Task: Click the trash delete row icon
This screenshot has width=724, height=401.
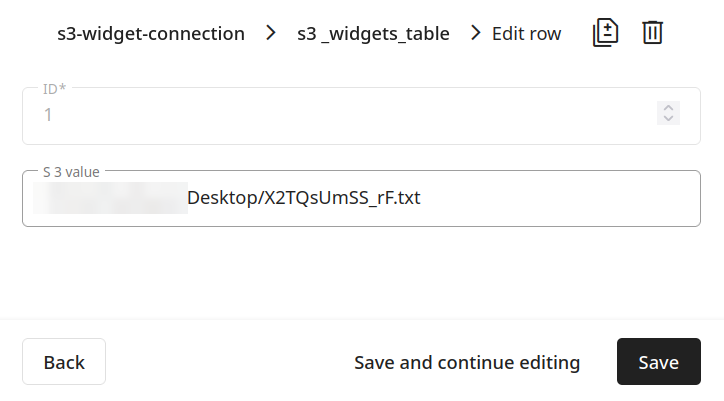Action: coord(652,33)
